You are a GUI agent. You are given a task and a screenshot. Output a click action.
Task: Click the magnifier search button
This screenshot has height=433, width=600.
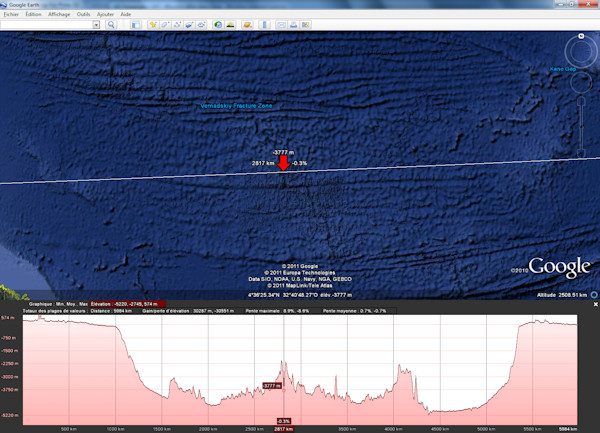111,24
